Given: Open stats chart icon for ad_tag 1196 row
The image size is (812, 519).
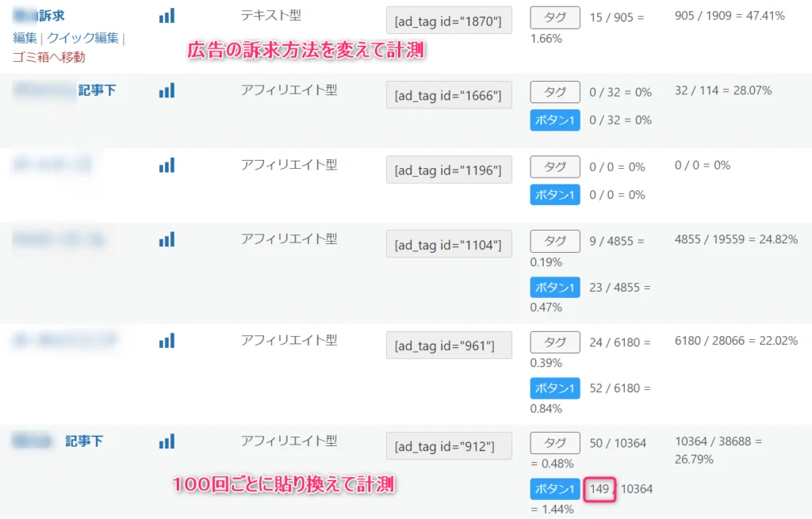Looking at the screenshot, I should click(x=167, y=165).
